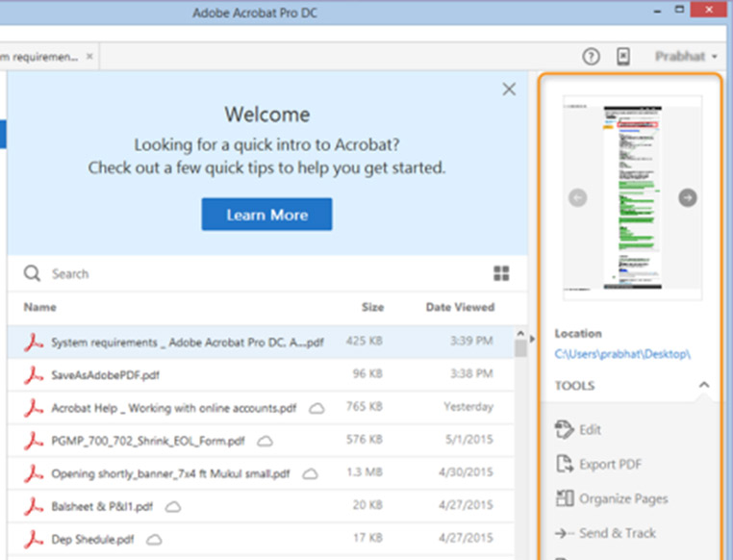Viewport: 733px width, 560px height.
Task: Click the file list scrollbar thumb
Action: [x=520, y=348]
